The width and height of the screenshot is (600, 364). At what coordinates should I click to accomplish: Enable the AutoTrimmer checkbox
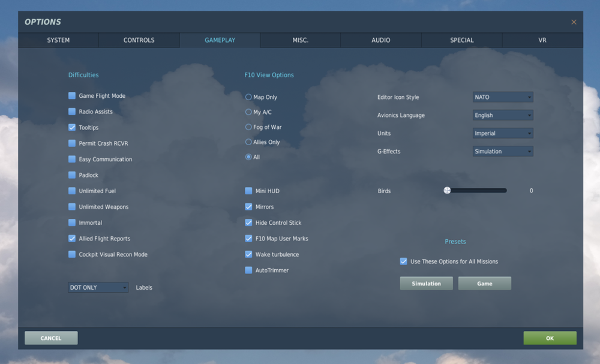pyautogui.click(x=249, y=270)
